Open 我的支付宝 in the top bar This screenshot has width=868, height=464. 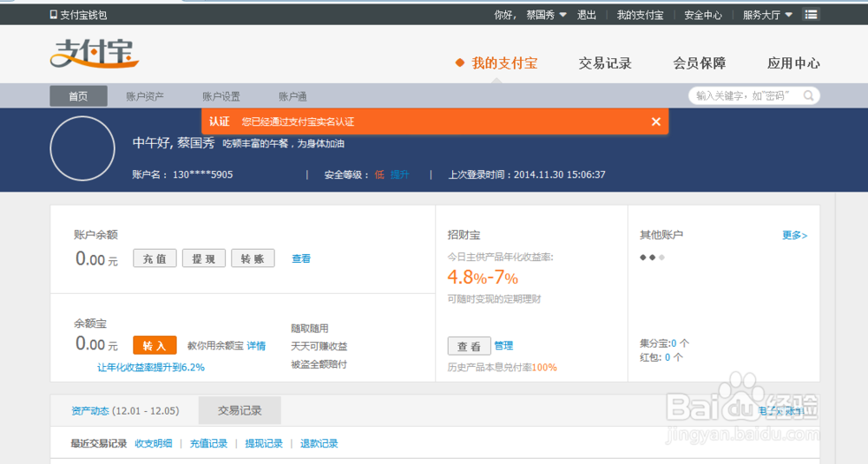point(640,15)
